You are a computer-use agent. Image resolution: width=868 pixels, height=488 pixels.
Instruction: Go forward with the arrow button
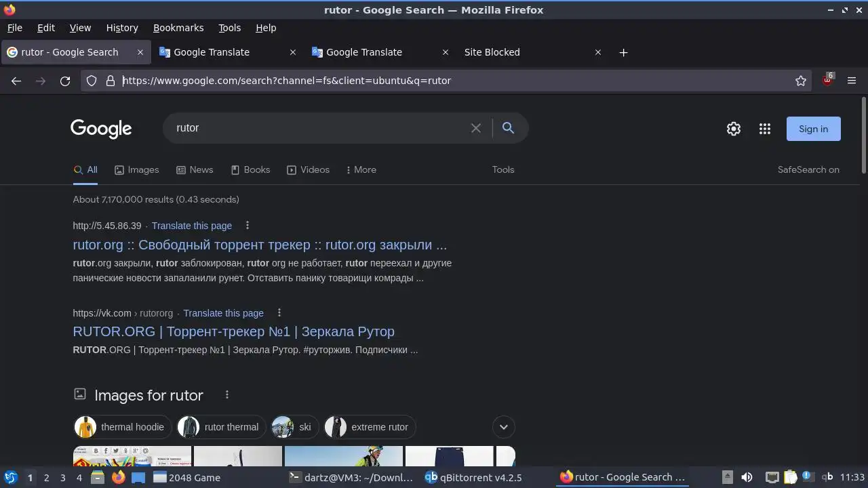tap(41, 81)
